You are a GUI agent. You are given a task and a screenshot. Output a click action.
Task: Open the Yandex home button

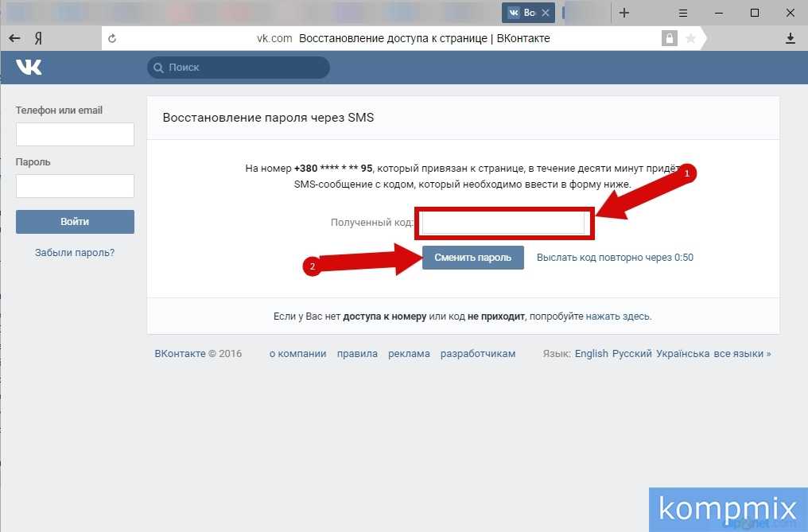(38, 38)
